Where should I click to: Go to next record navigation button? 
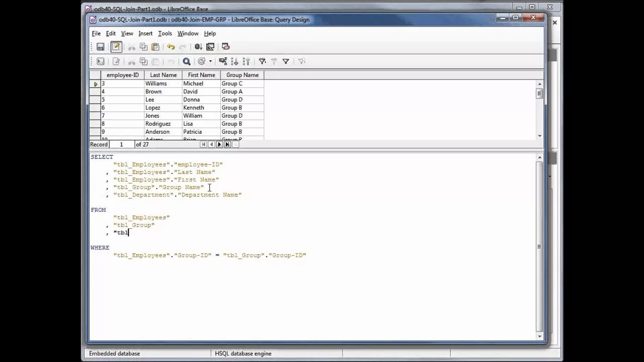tap(219, 144)
